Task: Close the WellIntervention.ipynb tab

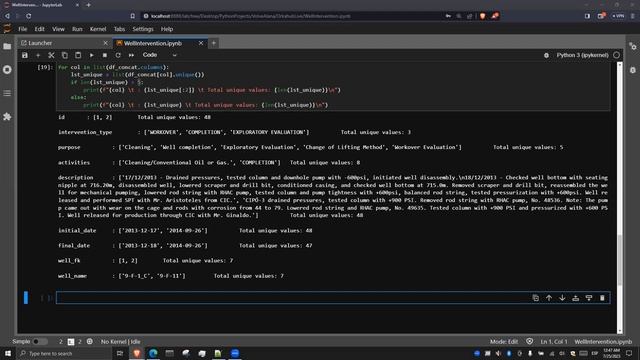Action: pyautogui.click(x=201, y=43)
